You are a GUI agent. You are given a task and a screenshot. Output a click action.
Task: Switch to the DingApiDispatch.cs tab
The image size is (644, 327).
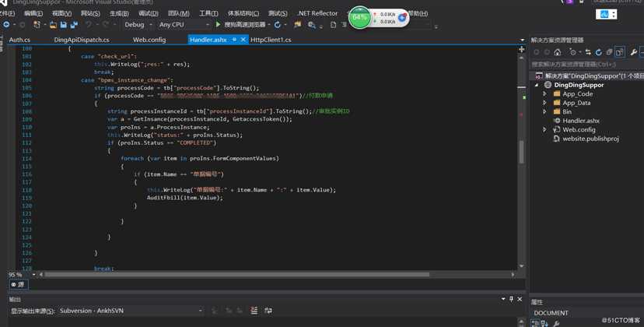pyautogui.click(x=82, y=40)
